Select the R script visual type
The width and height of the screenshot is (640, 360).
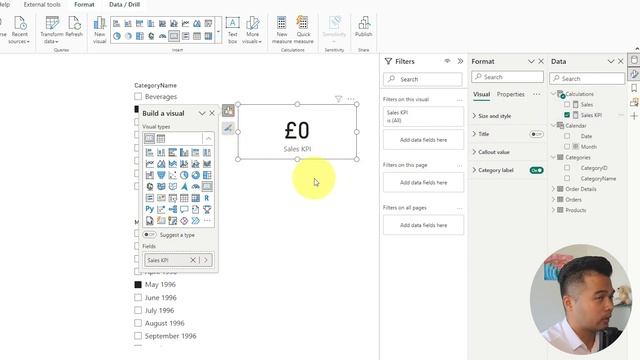pos(207,198)
